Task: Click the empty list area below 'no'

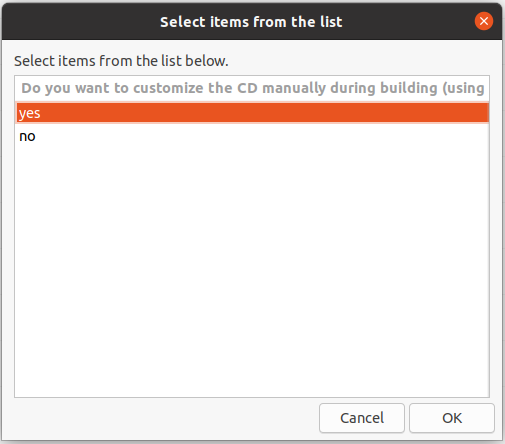Action: click(x=252, y=270)
